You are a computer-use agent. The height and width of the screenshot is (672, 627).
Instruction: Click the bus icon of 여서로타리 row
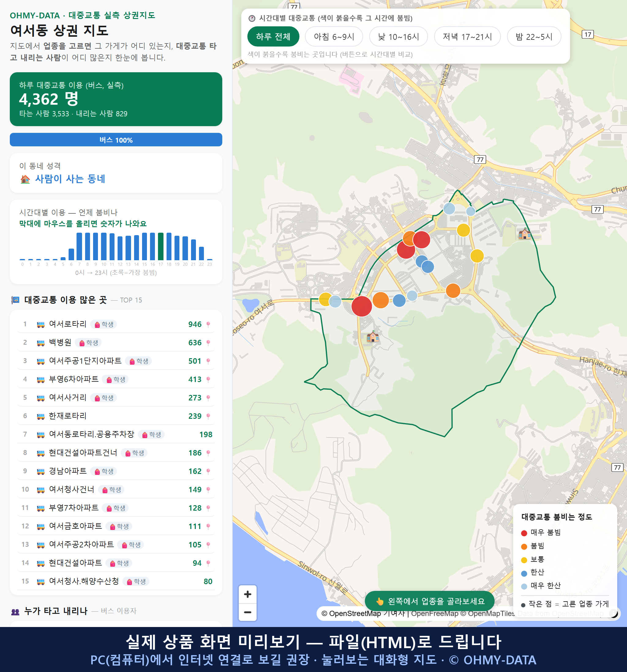[x=40, y=325]
